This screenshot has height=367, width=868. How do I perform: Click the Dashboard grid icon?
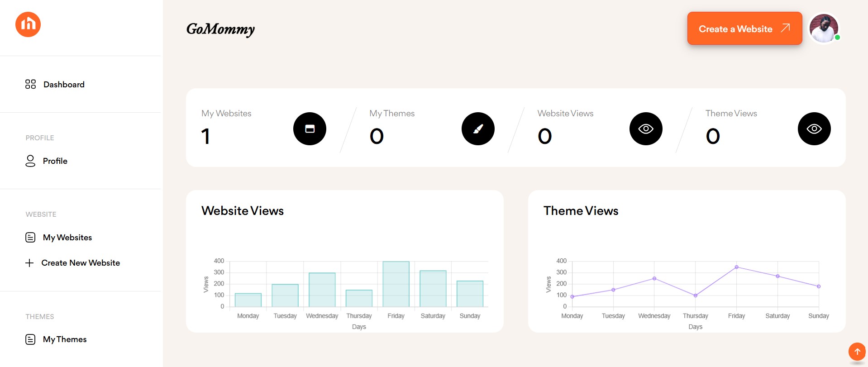(30, 84)
